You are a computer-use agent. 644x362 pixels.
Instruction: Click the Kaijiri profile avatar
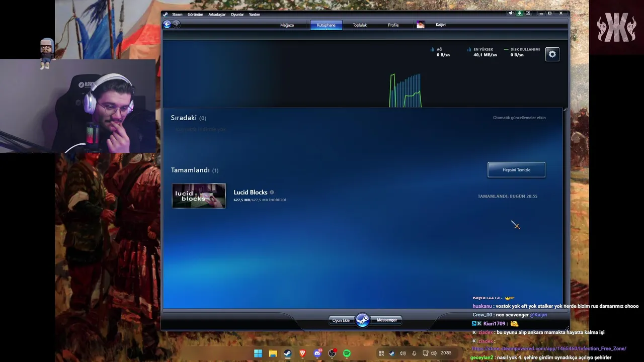coord(421,25)
